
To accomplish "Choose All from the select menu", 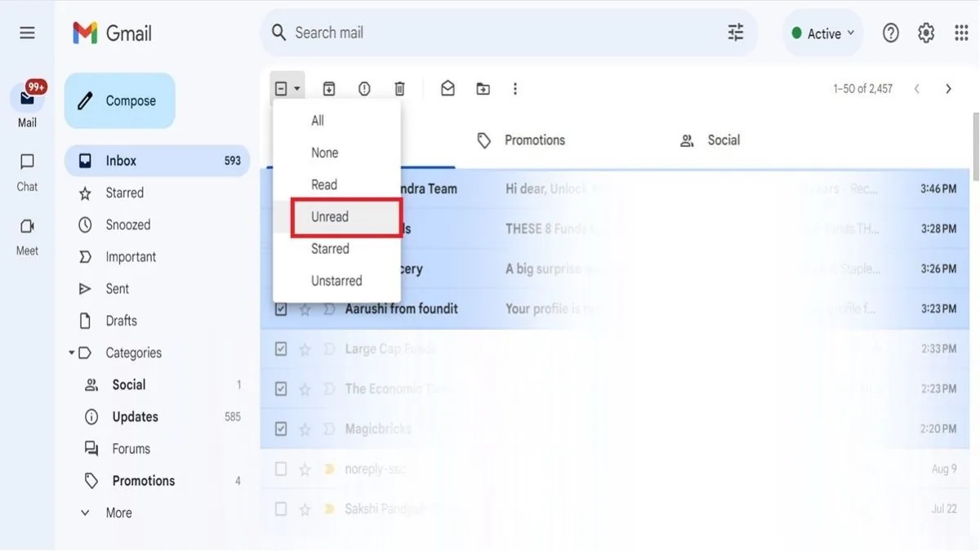I will pyautogui.click(x=336, y=121).
